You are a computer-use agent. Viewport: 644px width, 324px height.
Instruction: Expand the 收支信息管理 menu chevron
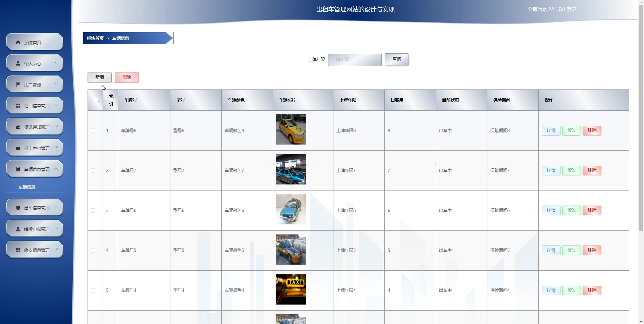click(x=56, y=249)
